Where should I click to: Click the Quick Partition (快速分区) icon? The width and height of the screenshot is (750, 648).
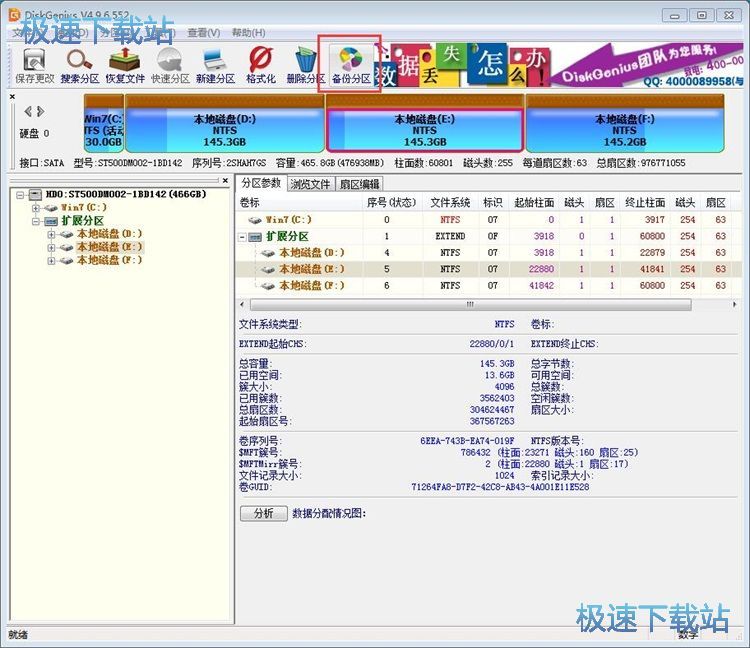(x=170, y=66)
